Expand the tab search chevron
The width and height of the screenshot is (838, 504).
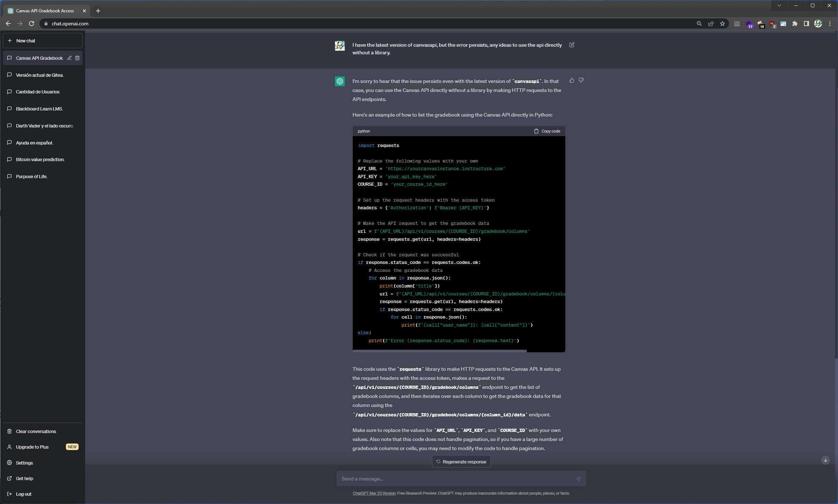coord(779,5)
